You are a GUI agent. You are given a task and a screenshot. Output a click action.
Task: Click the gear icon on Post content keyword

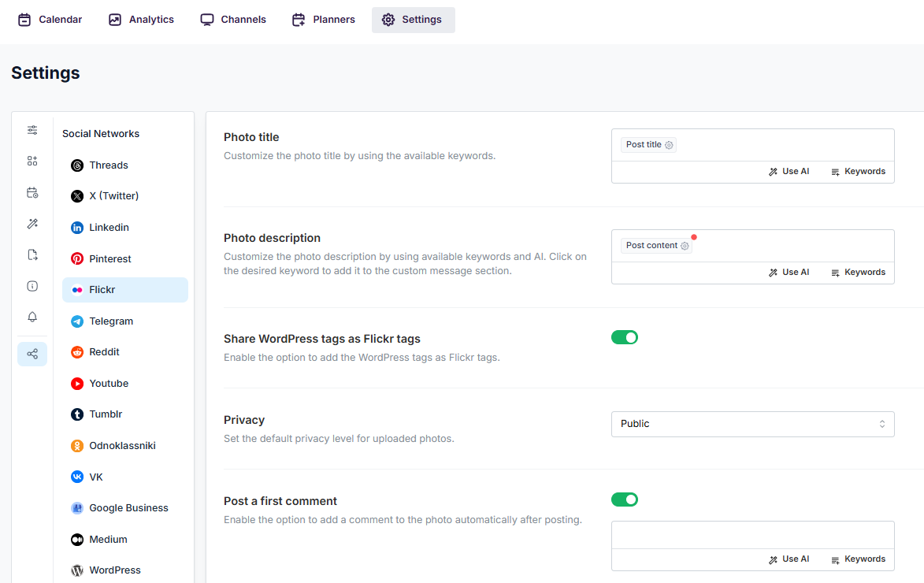685,246
